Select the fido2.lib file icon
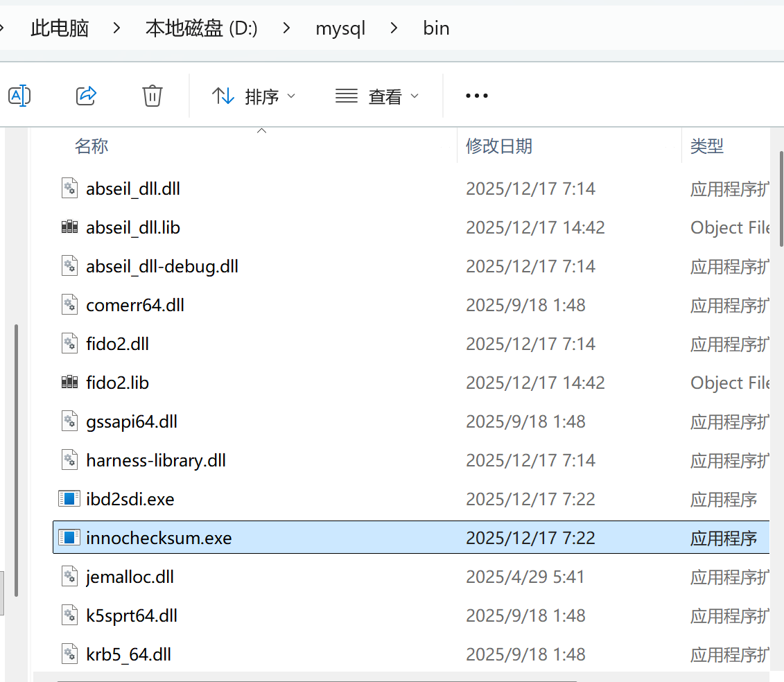The image size is (784, 682). click(x=69, y=382)
